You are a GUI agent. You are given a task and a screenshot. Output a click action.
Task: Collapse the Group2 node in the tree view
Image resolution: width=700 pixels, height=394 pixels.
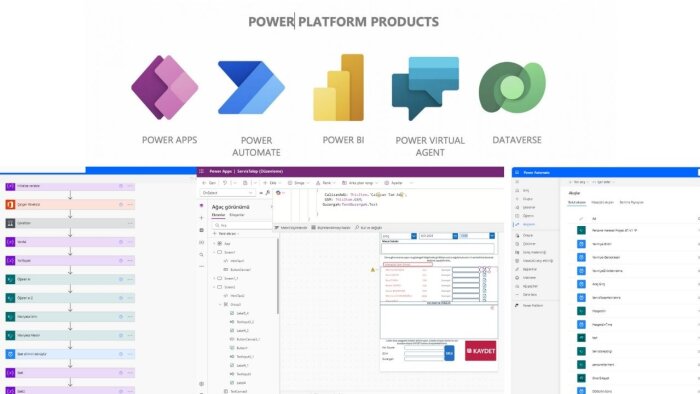click(221, 304)
